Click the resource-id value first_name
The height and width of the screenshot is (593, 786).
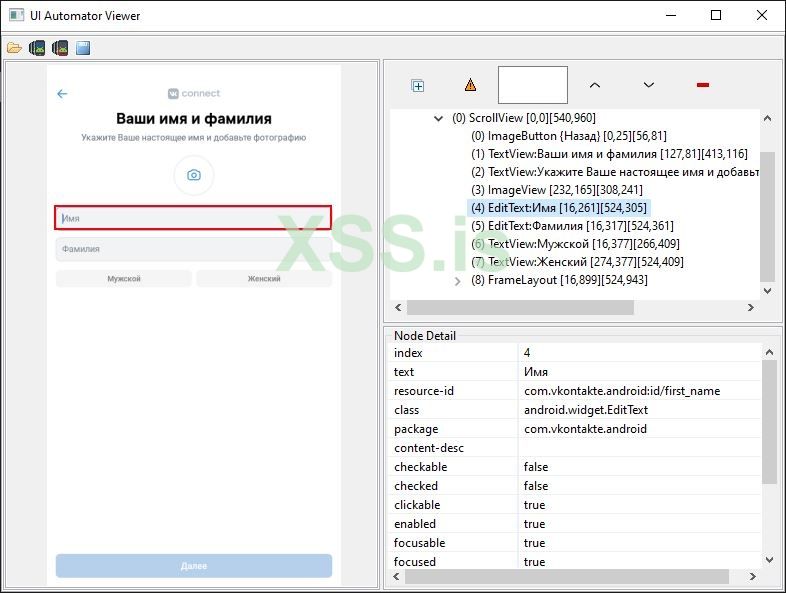coord(622,391)
